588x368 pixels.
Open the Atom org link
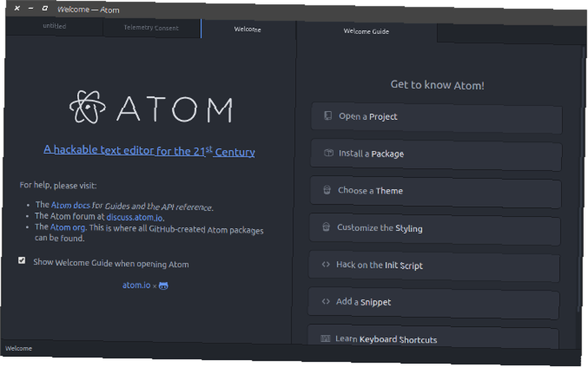click(68, 228)
